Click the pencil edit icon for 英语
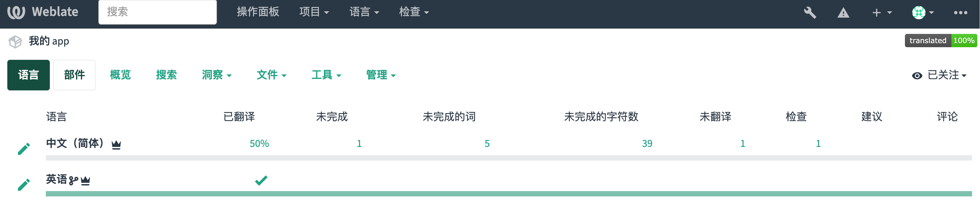This screenshot has width=980, height=224. tap(24, 184)
